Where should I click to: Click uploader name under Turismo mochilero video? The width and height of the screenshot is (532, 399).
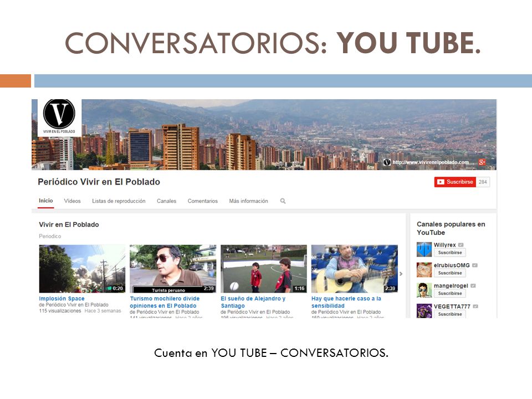point(167,312)
